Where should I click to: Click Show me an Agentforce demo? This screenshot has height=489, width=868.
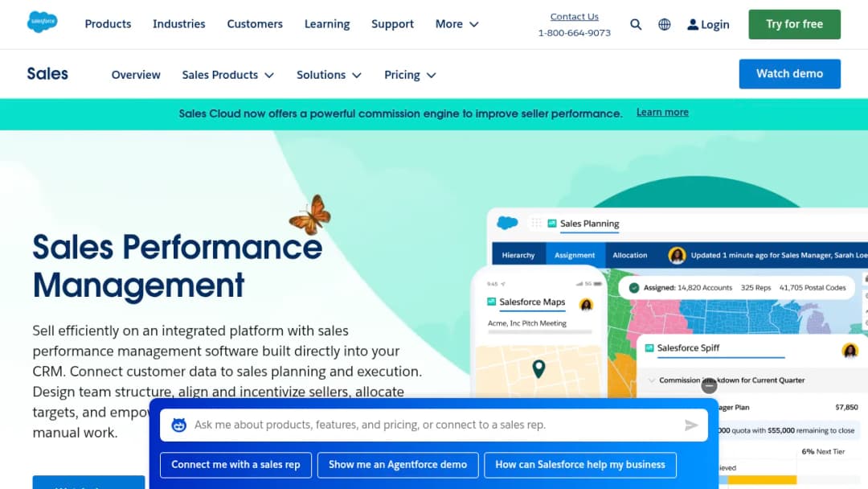(398, 465)
